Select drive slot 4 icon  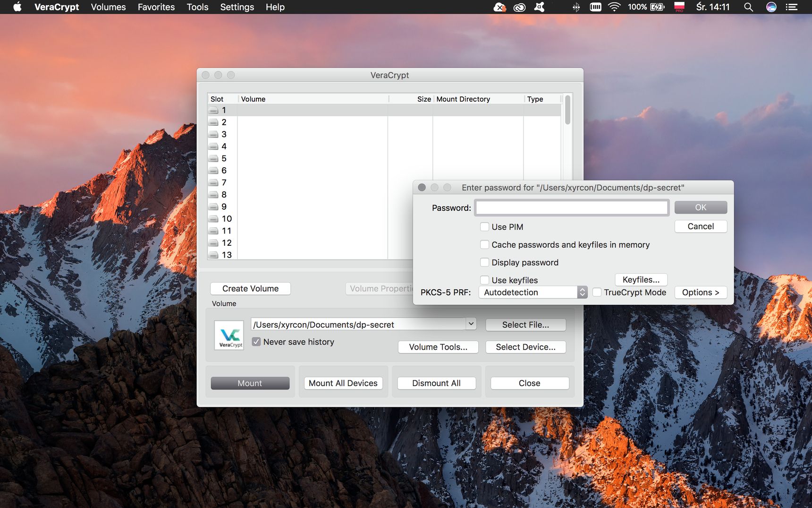tap(214, 146)
